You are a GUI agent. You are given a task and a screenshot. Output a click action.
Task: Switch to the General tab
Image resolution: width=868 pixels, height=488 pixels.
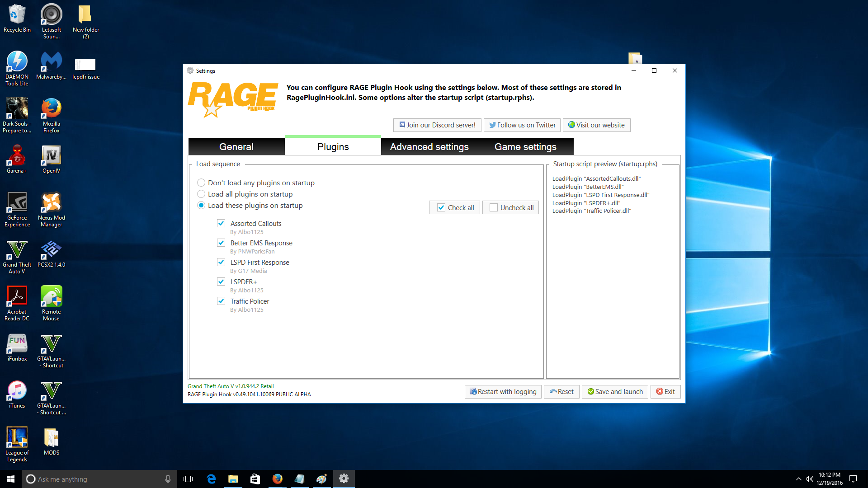point(236,147)
